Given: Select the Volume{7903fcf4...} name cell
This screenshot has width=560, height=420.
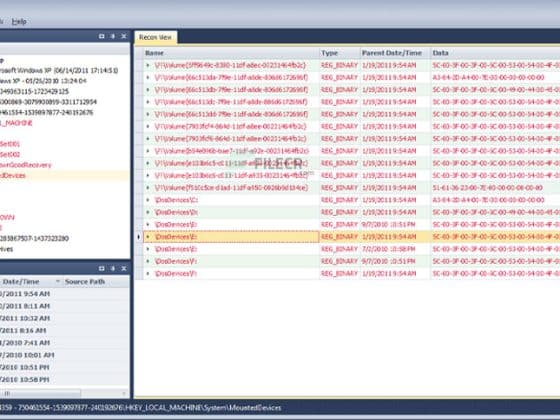Looking at the screenshot, I should [x=230, y=126].
